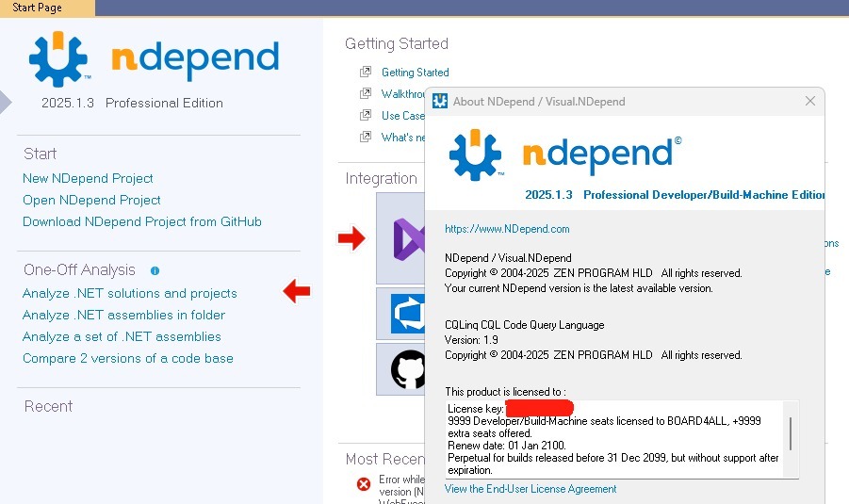Click the red error icon under Most Recent
The image size is (849, 504).
(x=364, y=483)
